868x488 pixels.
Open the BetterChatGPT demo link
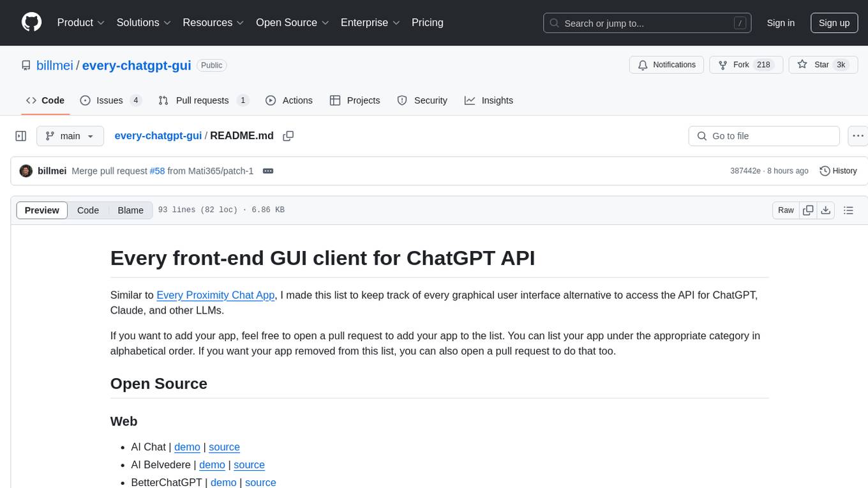coord(223,483)
